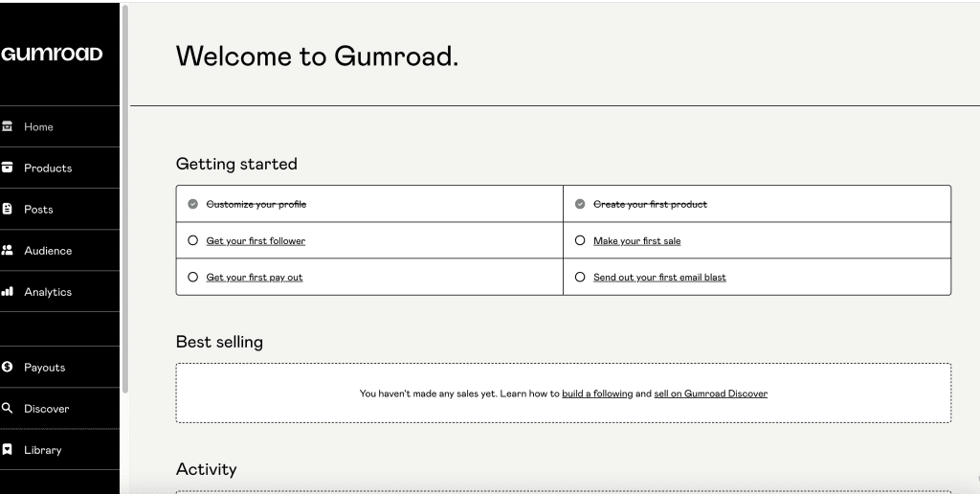Follow the sell on Gumroad Discover link

710,393
